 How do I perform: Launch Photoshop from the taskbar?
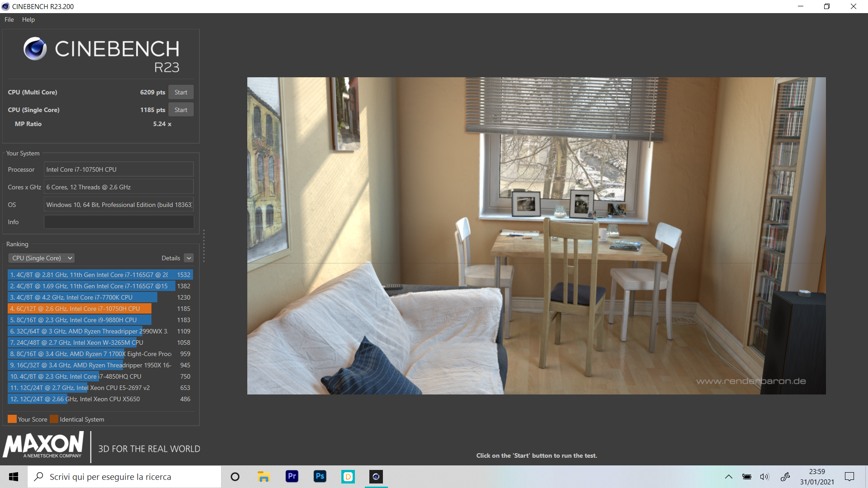pos(320,477)
